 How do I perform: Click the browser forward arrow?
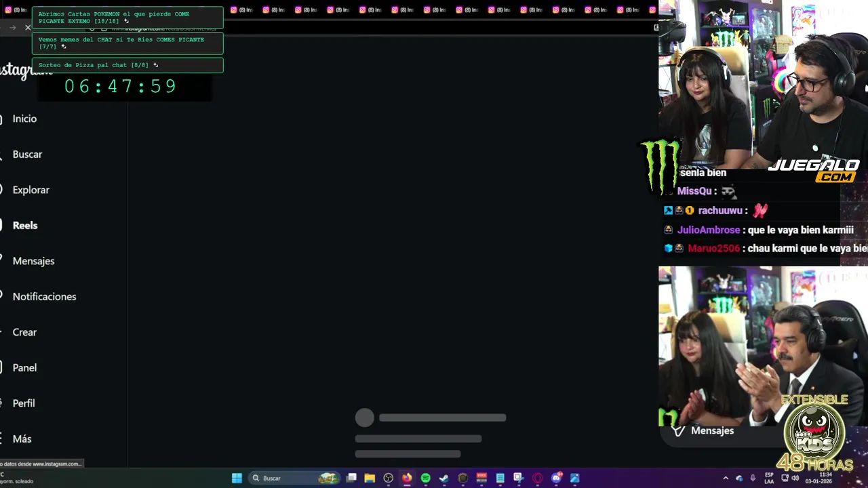point(12,27)
